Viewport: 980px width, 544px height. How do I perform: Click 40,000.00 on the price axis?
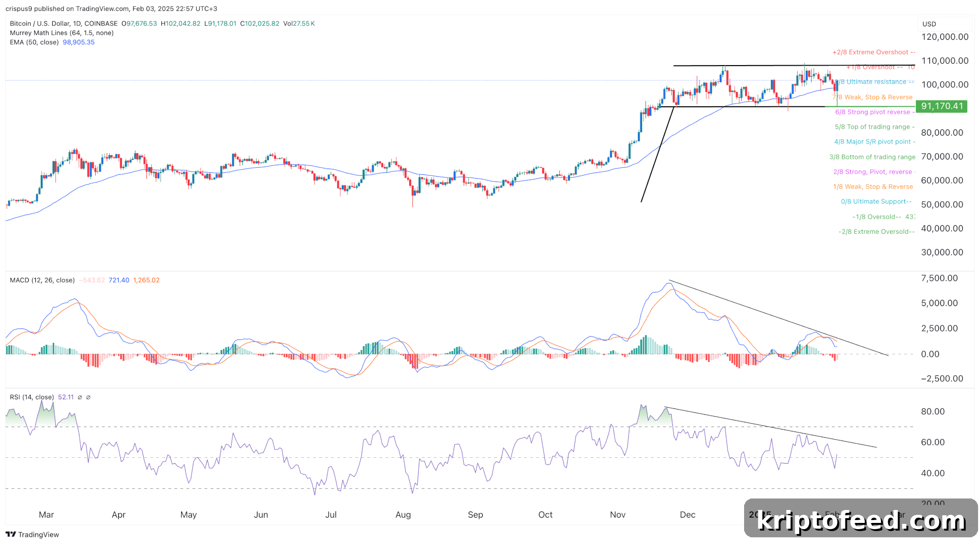(x=942, y=228)
